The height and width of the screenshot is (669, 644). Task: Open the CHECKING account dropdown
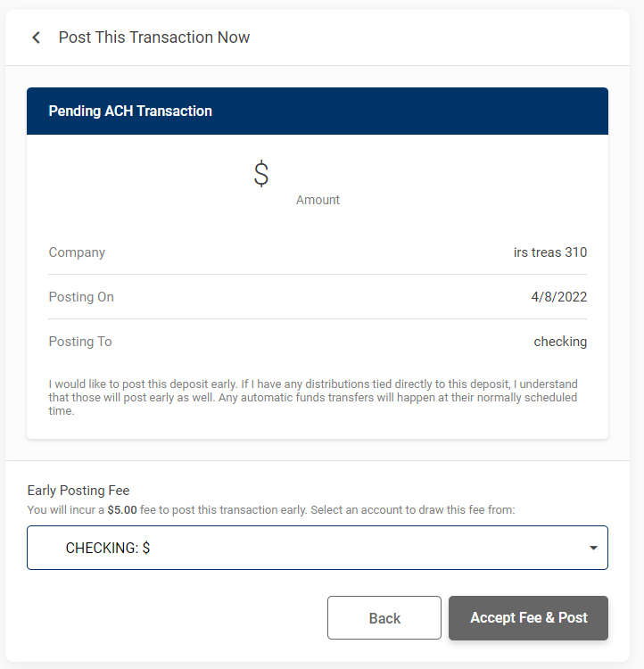(x=317, y=548)
